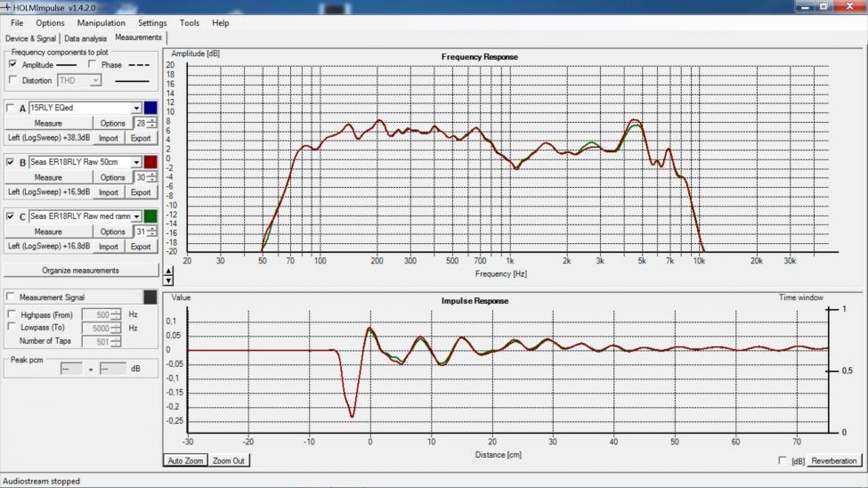Expand the Seas ER18RLY Raw 50cm dropdown

pos(136,162)
